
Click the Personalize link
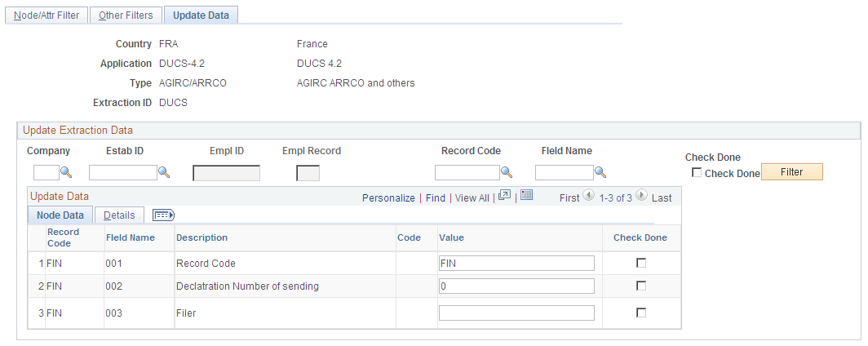(388, 197)
